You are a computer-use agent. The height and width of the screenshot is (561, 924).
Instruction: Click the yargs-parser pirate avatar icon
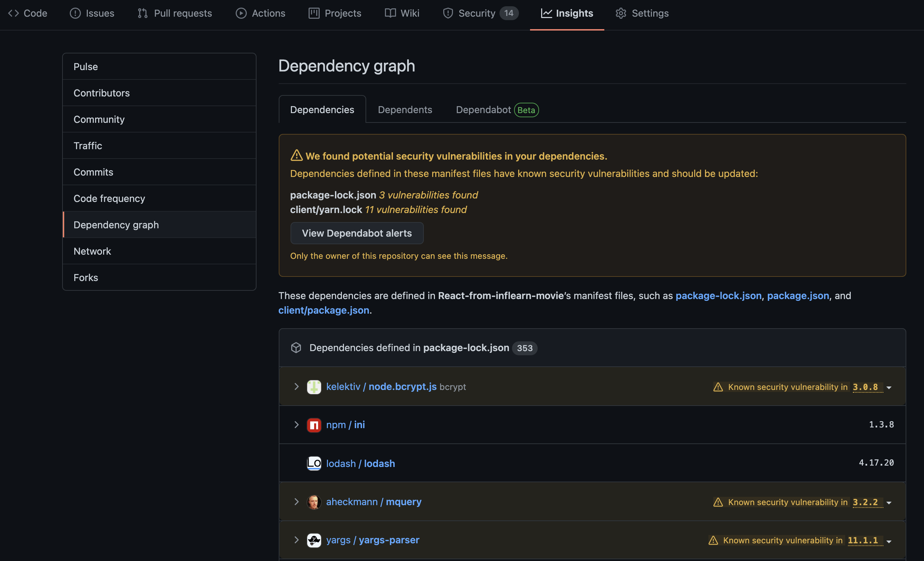tap(314, 540)
